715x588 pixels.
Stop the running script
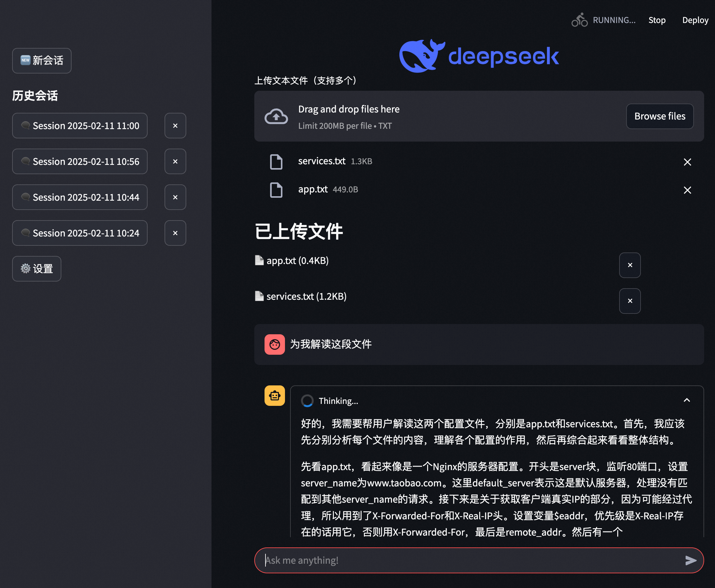(x=657, y=20)
